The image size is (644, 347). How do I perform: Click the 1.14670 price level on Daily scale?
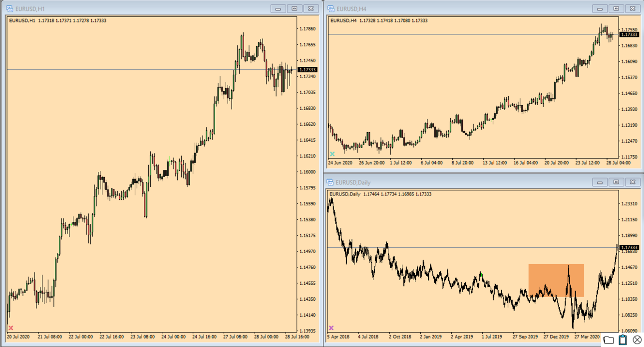(x=630, y=267)
